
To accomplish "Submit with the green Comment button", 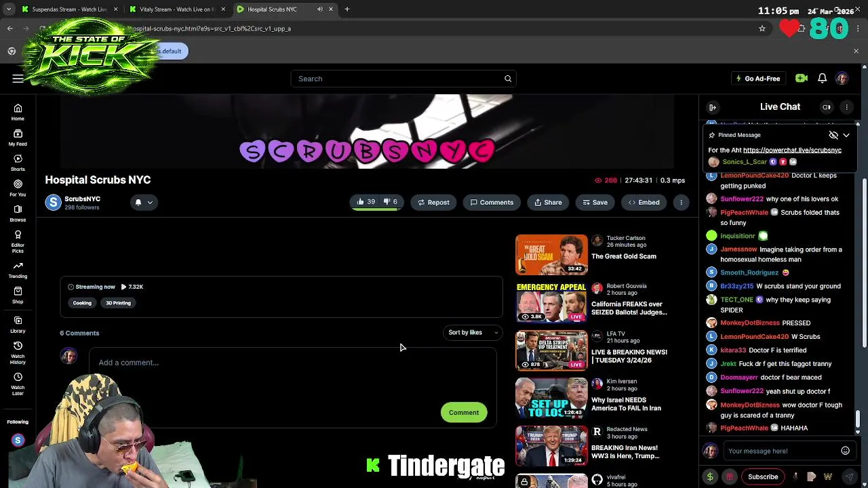I will pos(464,412).
